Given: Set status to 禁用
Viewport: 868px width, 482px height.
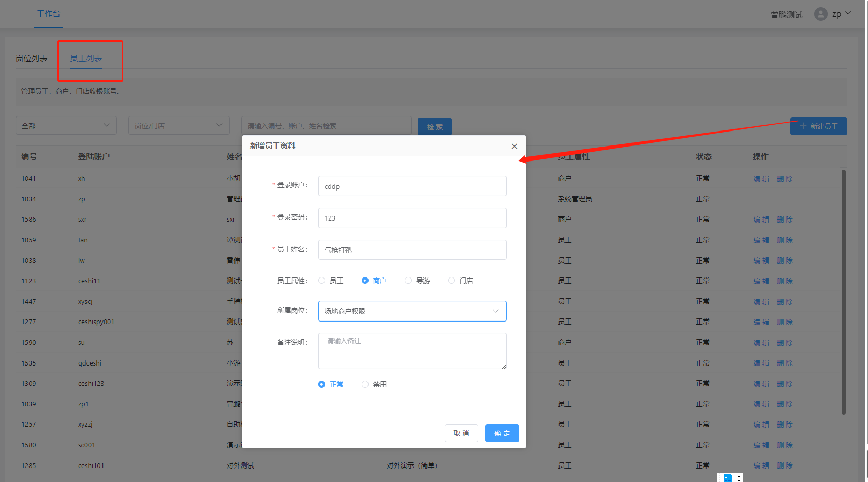Looking at the screenshot, I should [365, 384].
